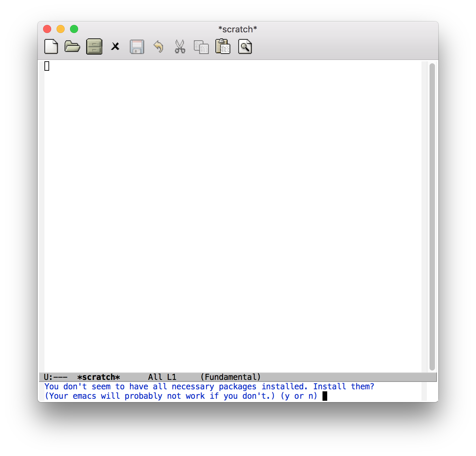The image size is (476, 456).
Task: Minimize the window with the yellow button
Action: pos(61,29)
